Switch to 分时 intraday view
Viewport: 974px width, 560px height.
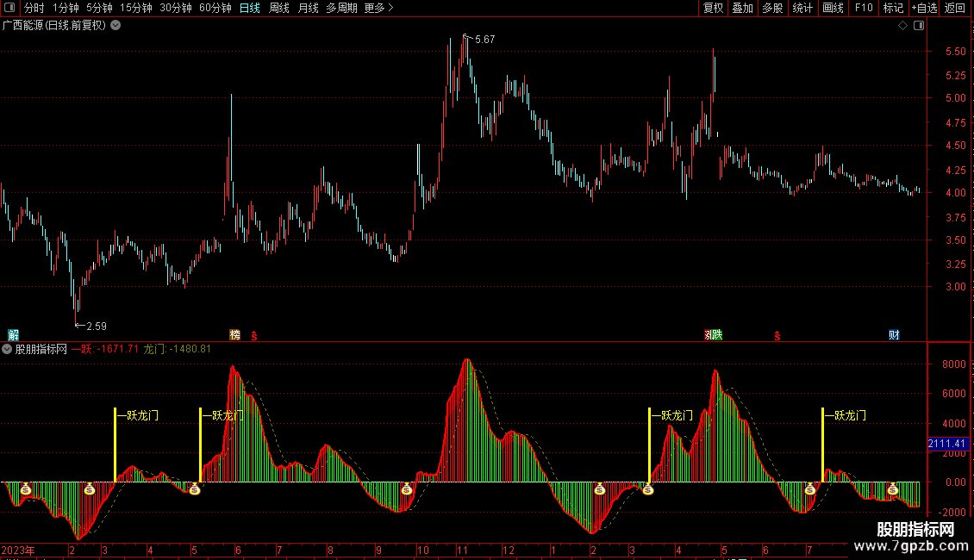[x=34, y=8]
